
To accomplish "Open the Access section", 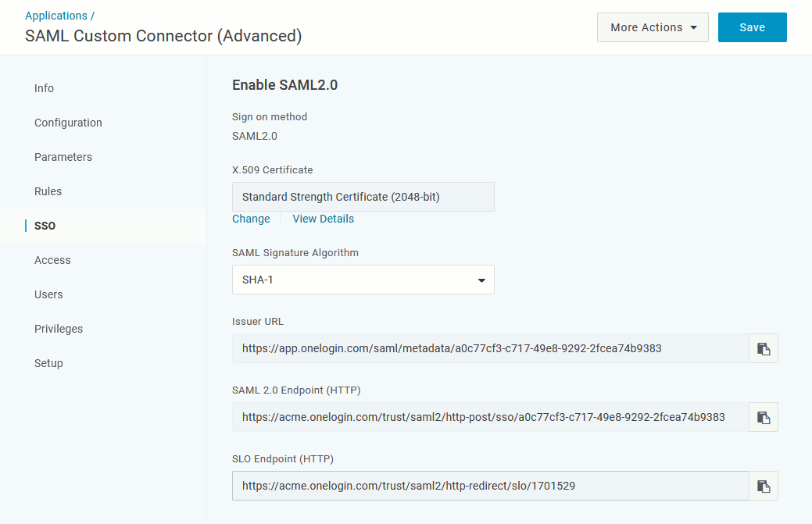I will point(52,260).
